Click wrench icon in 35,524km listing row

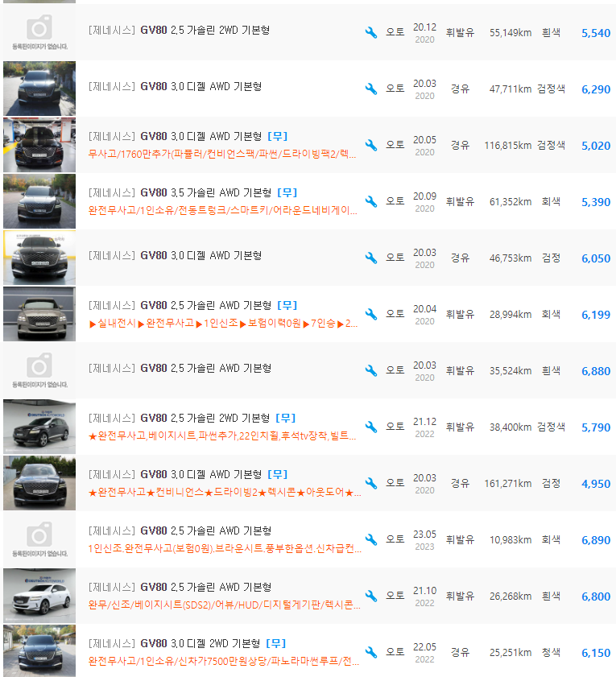[x=371, y=370]
